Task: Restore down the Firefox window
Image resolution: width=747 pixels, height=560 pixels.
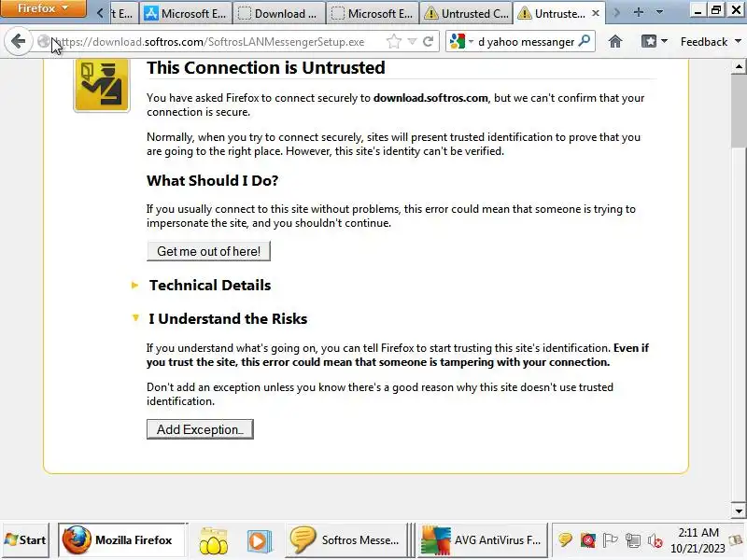Action: pyautogui.click(x=716, y=10)
